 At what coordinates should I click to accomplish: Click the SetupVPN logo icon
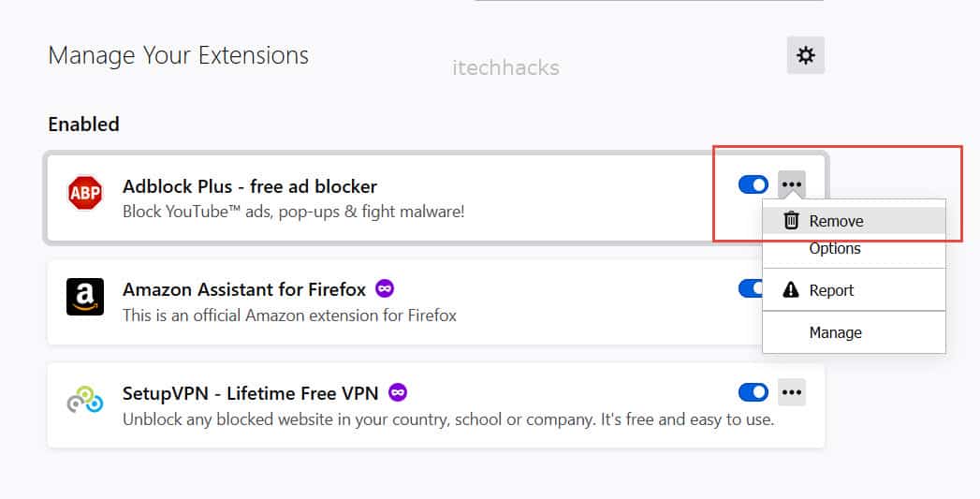85,401
